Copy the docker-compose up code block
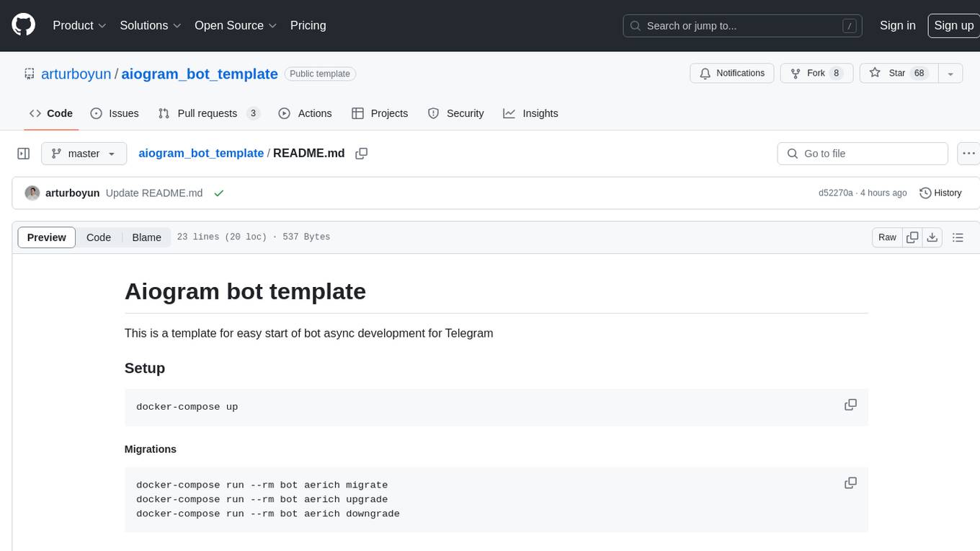This screenshot has width=980, height=551. (x=850, y=405)
